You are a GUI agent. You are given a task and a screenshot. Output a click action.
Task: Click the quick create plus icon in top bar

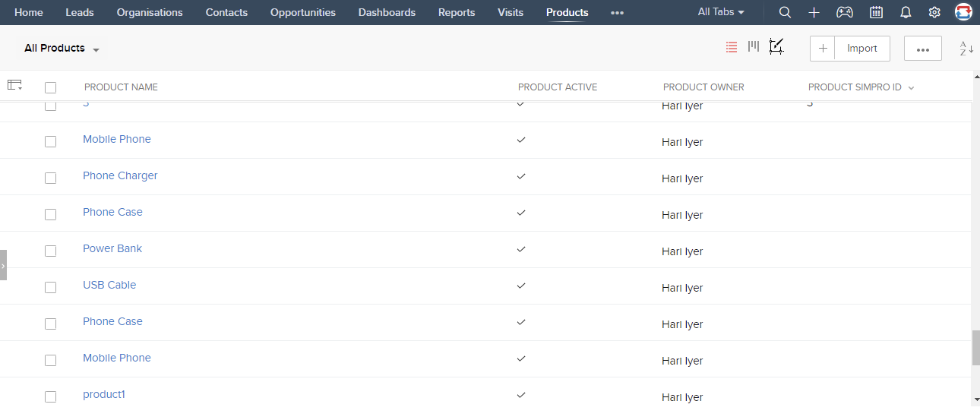tap(814, 12)
